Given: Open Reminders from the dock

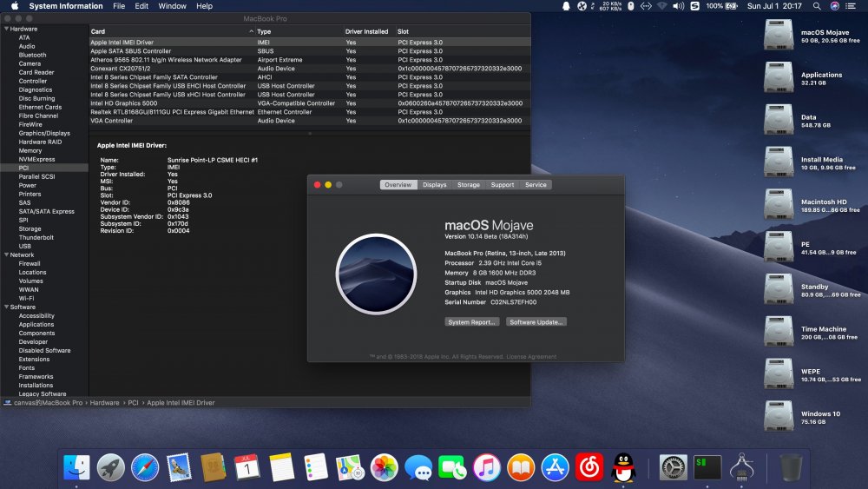Looking at the screenshot, I should click(316, 467).
